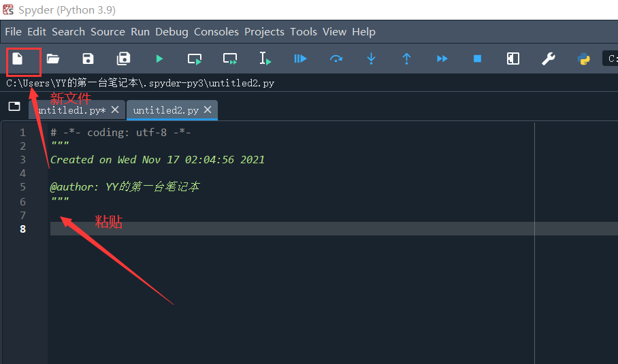Click the '# -*- coding: utf-8 -*-' line

click(x=120, y=133)
